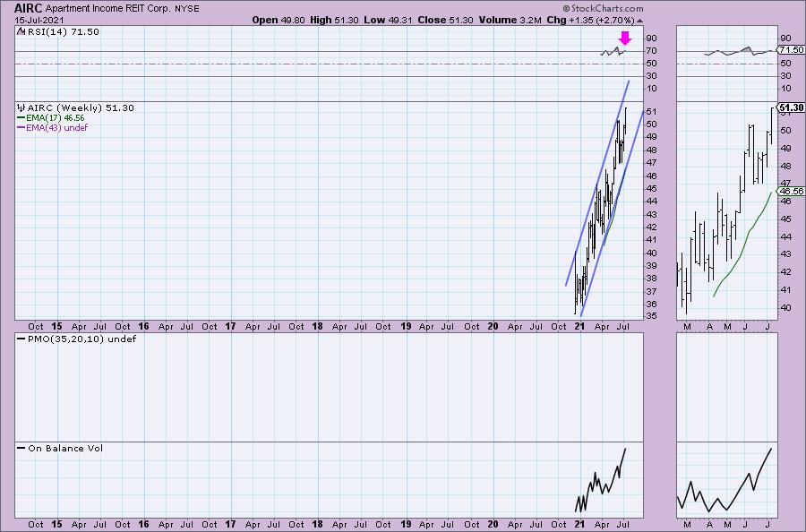Image resolution: width=806 pixels, height=532 pixels.
Task: Select the 'Apartment Income REIT Corp.' company name
Action: tap(107, 9)
